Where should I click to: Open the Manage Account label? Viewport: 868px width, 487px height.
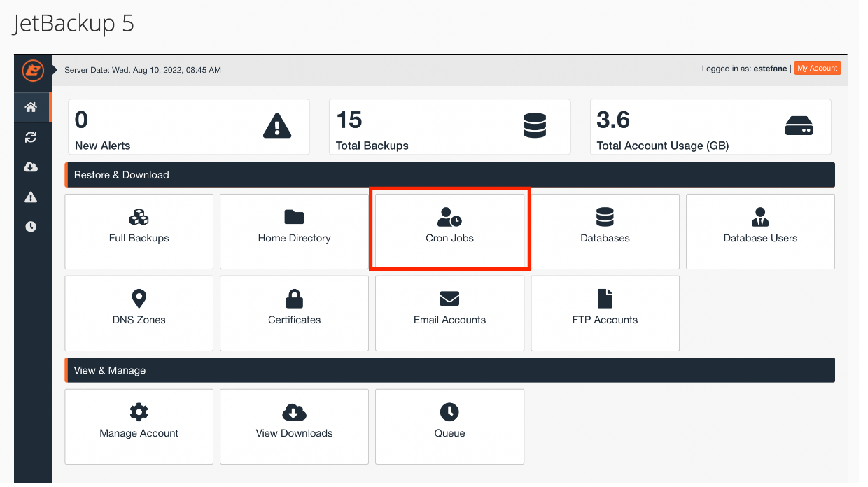[x=139, y=433]
